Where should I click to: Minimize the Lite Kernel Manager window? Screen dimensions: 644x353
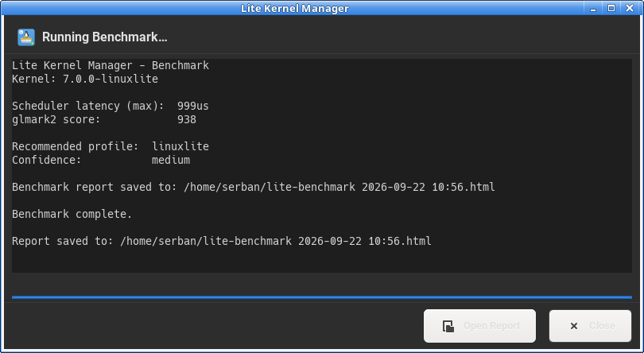tap(593, 8)
